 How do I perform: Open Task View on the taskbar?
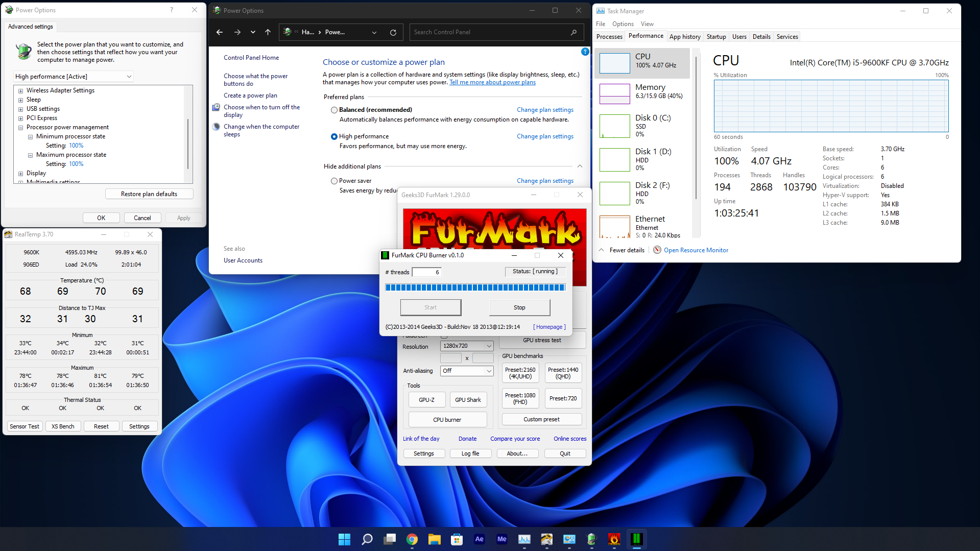coord(390,539)
